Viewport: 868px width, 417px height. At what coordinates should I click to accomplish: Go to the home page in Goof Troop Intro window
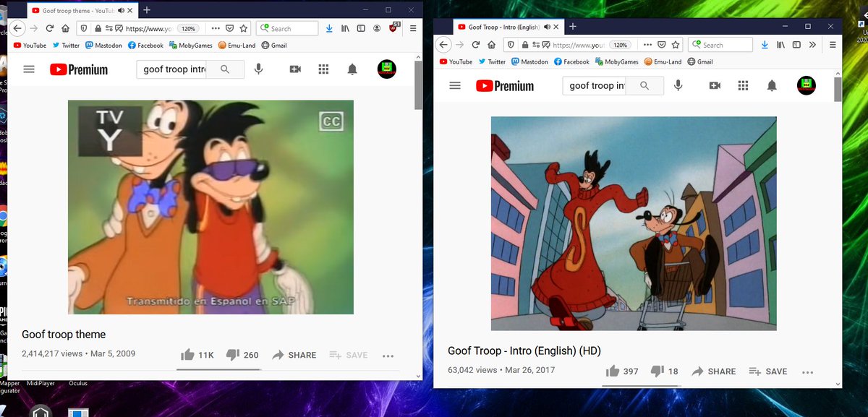coord(491,45)
